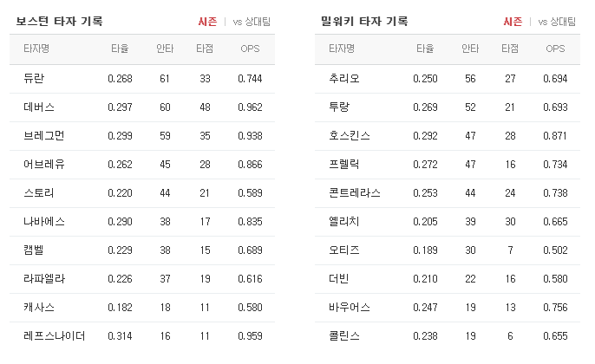Click Boston 안타 column header
595x364 pixels.
[x=165, y=49]
